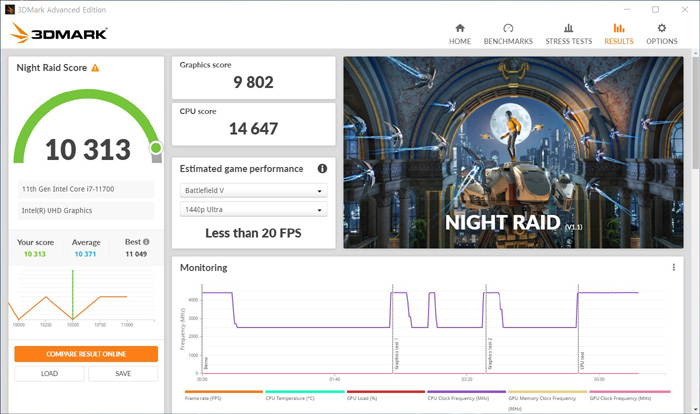Viewport: 700px width, 414px height.
Task: Click the green dot on the score gauge
Action: click(x=156, y=147)
